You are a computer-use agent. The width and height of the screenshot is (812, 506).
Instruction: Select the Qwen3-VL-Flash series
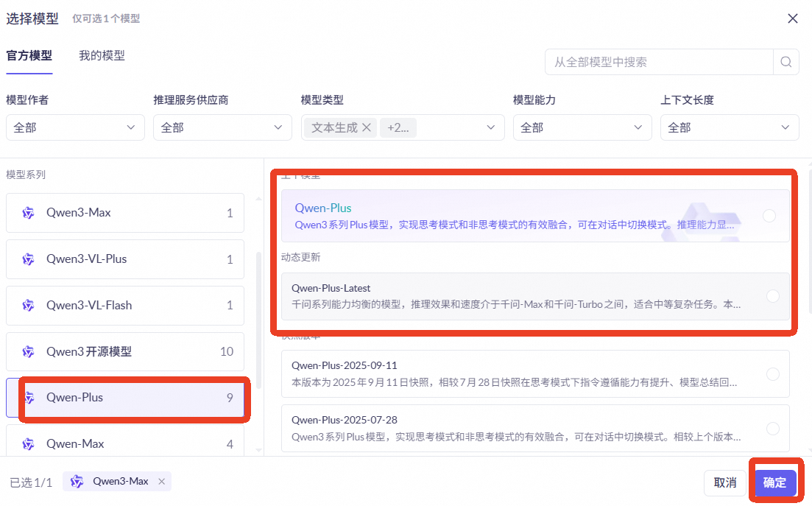(x=125, y=306)
